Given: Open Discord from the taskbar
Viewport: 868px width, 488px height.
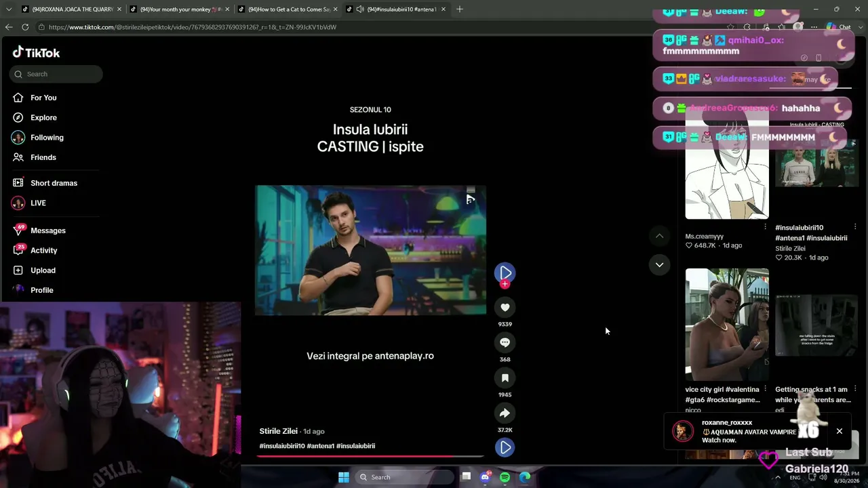Looking at the screenshot, I should coord(485,477).
